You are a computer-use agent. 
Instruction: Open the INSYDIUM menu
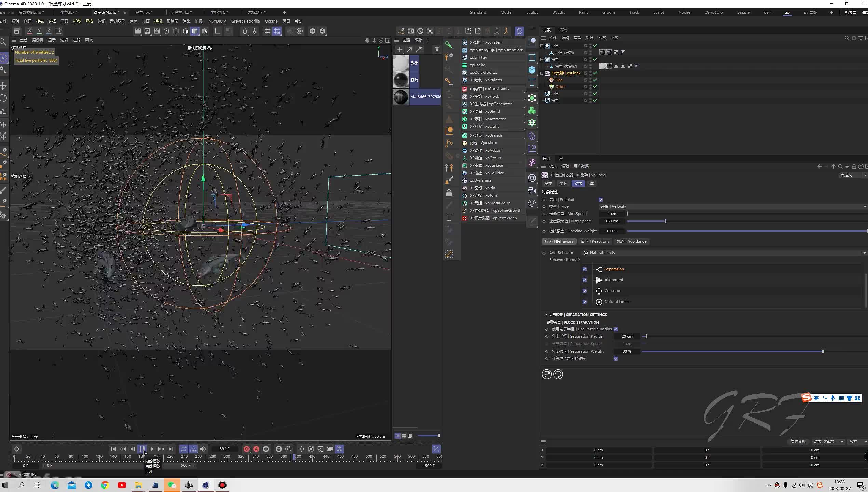point(217,21)
